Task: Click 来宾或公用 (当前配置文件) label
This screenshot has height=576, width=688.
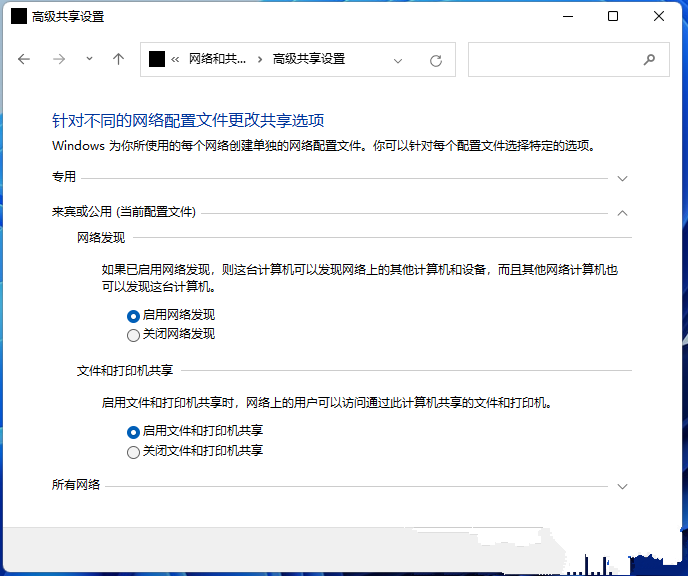Action: pos(124,212)
